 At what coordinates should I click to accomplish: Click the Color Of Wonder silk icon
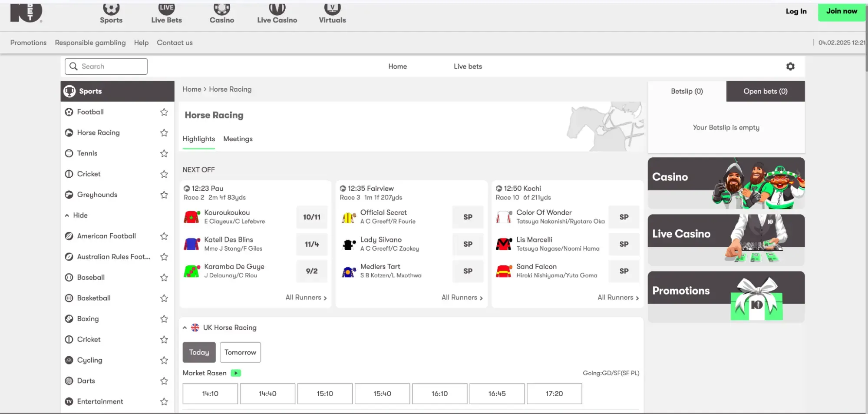point(504,217)
